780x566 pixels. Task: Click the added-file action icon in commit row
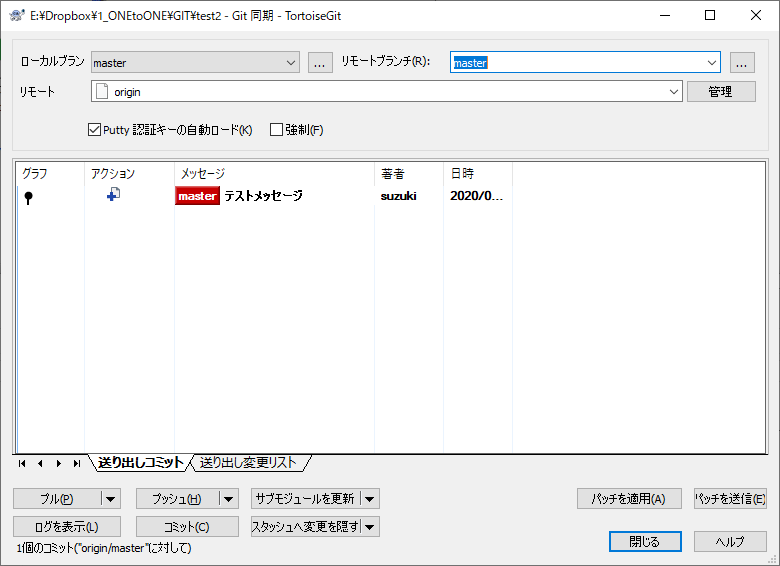(113, 194)
